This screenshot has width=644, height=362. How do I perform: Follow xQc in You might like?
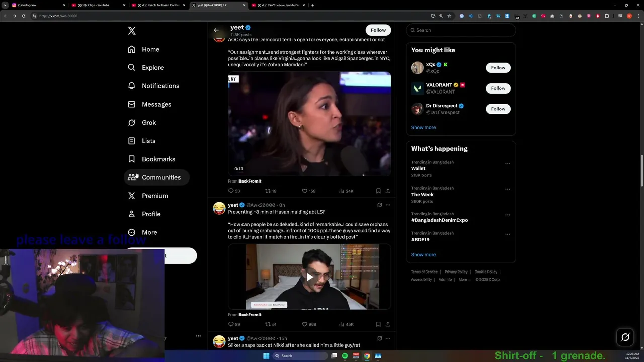click(x=498, y=68)
